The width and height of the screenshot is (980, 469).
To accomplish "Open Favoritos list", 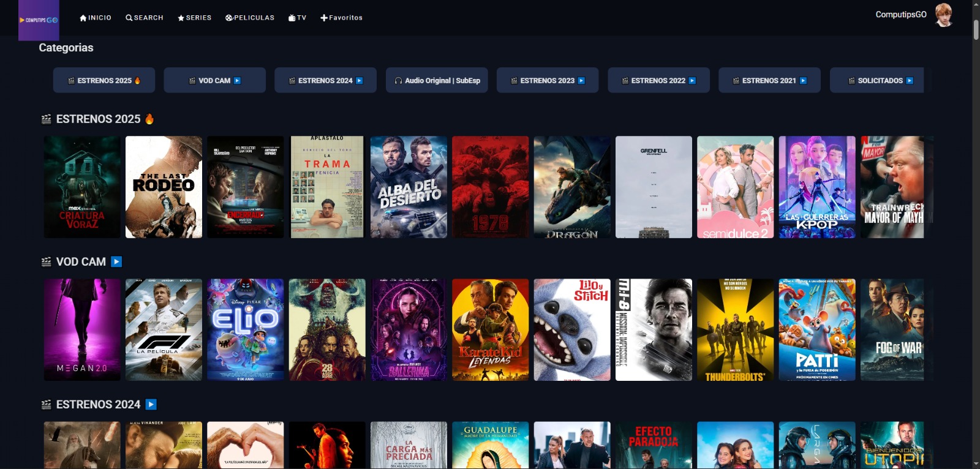I will coord(341,18).
